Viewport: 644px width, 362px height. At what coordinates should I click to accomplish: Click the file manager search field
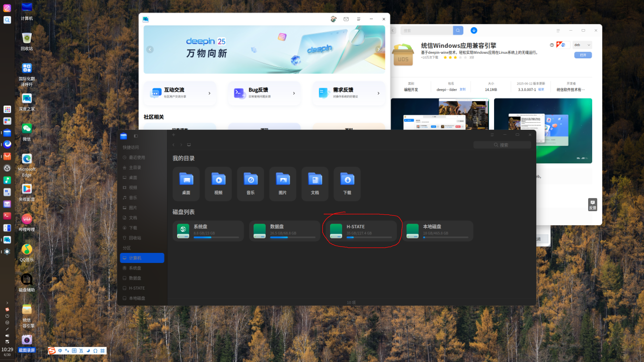click(x=502, y=145)
